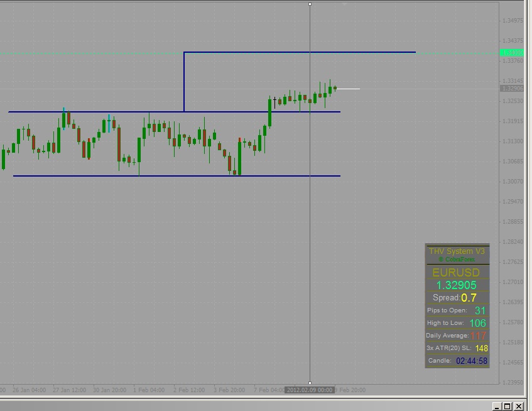Select the blue vertical connector line segment
532x411 pixels.
[x=184, y=82]
